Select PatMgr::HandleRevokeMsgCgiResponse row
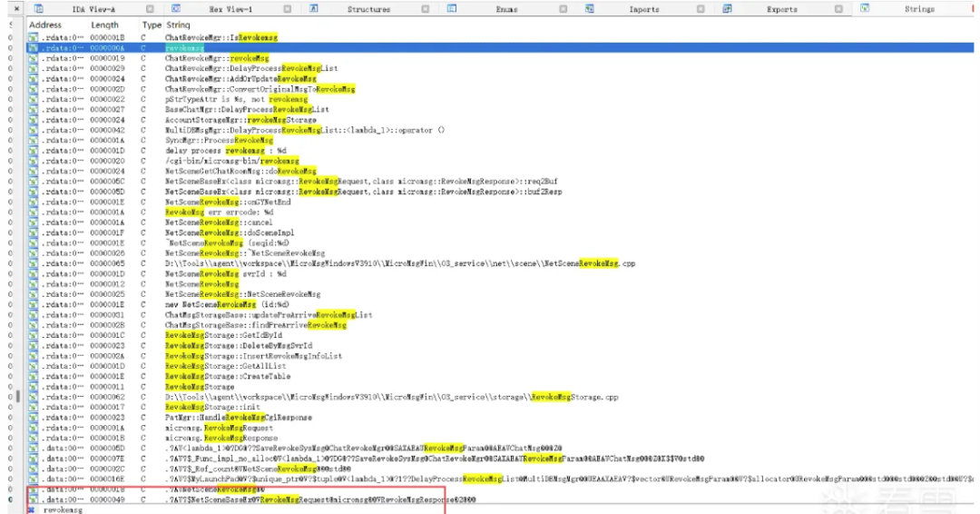This screenshot has height=514, width=980. point(500,417)
